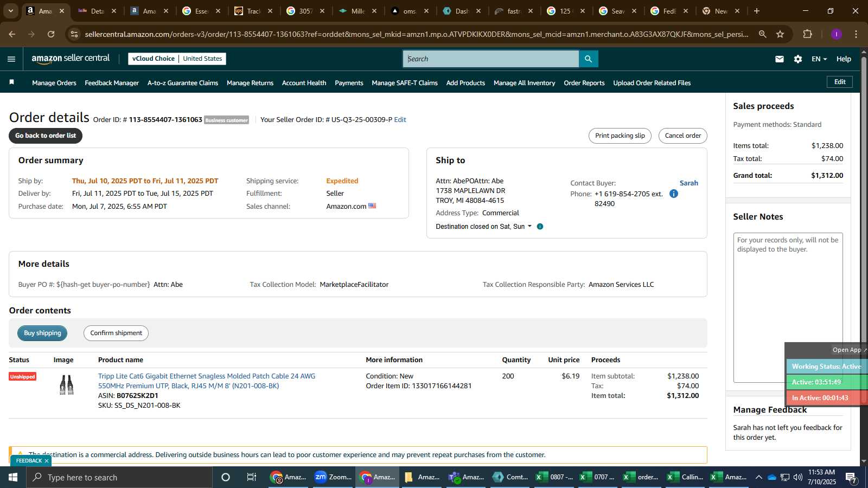Viewport: 868px width, 488px height.
Task: Click the bookmark flag icon in nav bar
Action: [11, 82]
